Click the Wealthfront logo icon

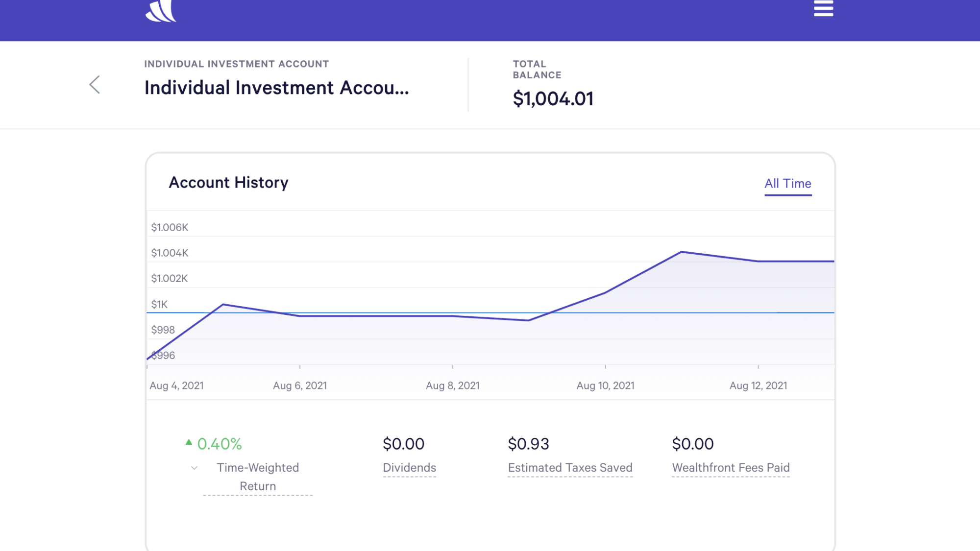[161, 11]
